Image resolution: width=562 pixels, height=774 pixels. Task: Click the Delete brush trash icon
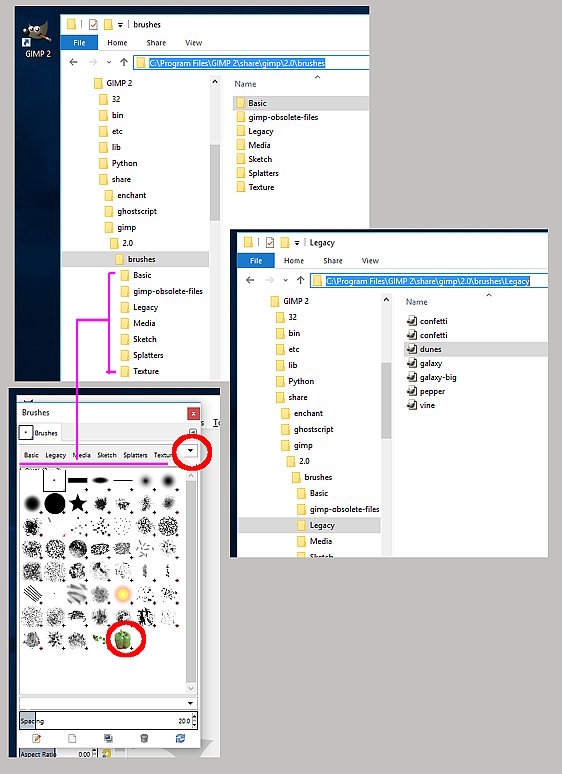tap(144, 738)
